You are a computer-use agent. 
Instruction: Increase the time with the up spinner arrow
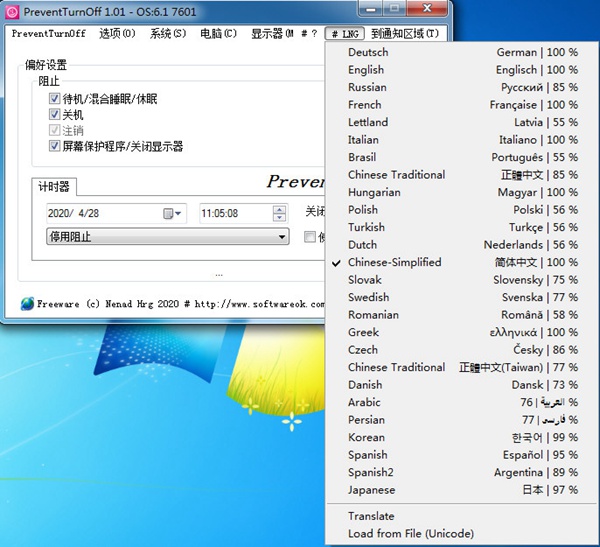pyautogui.click(x=279, y=209)
